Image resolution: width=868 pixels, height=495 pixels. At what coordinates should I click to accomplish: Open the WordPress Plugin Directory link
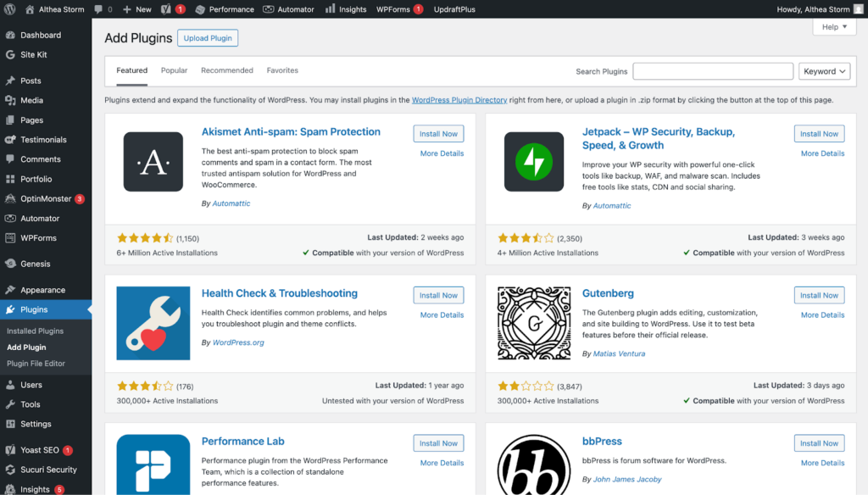[459, 100]
